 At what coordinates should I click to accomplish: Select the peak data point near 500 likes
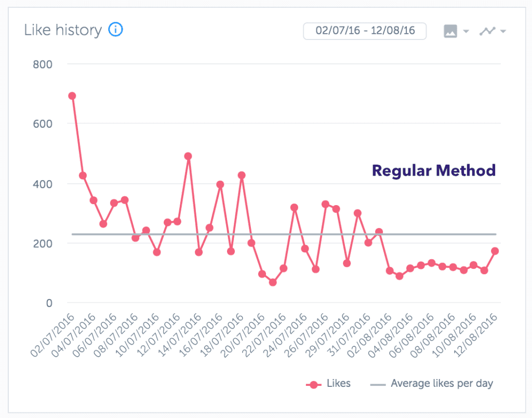188,156
